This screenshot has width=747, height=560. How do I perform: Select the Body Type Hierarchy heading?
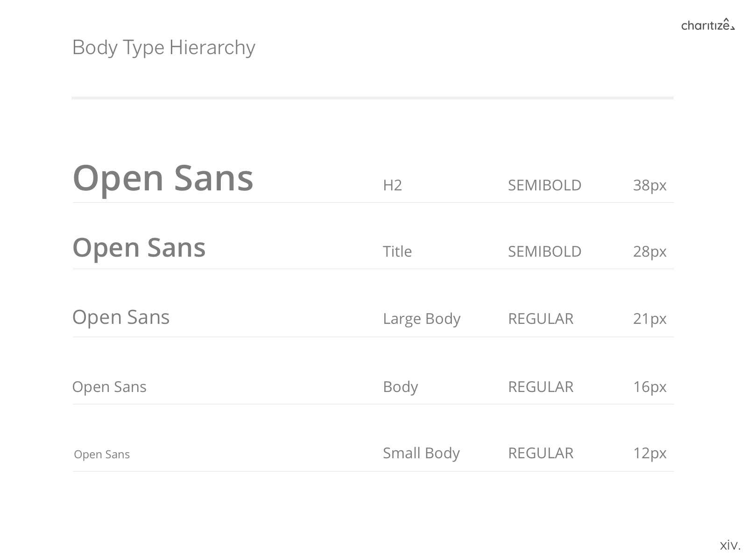[164, 48]
